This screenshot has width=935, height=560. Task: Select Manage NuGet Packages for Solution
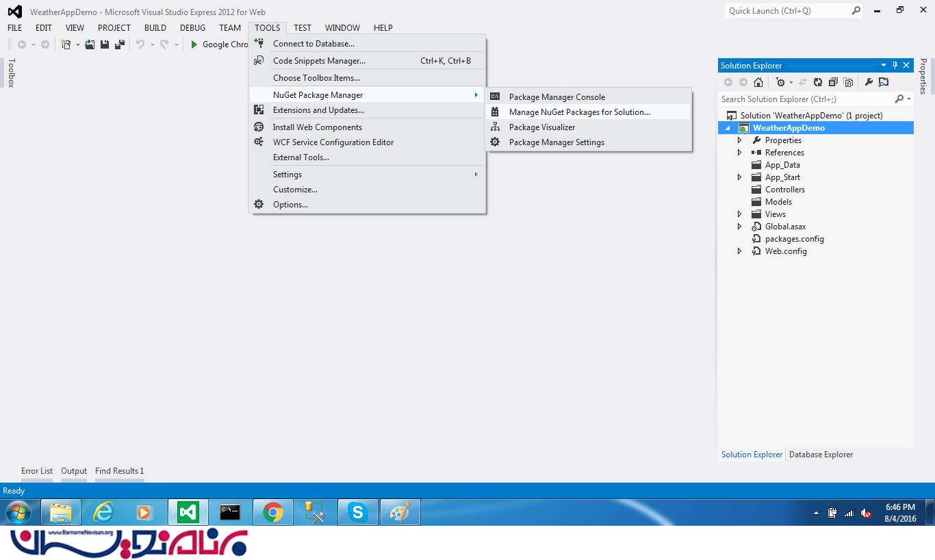click(x=579, y=112)
